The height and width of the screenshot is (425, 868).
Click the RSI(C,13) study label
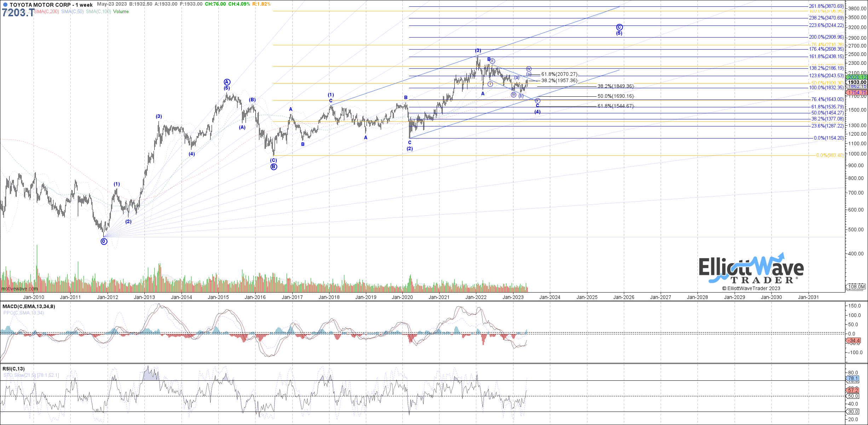13,369
